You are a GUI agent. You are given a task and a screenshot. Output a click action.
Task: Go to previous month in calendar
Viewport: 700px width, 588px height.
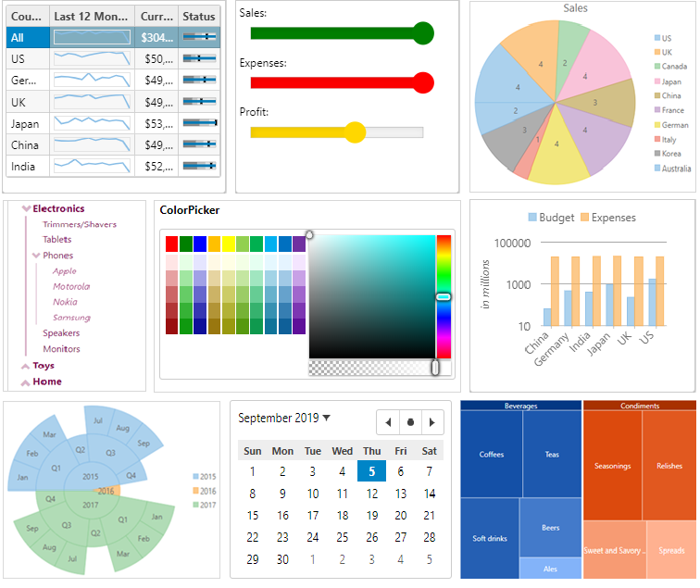pyautogui.click(x=388, y=422)
